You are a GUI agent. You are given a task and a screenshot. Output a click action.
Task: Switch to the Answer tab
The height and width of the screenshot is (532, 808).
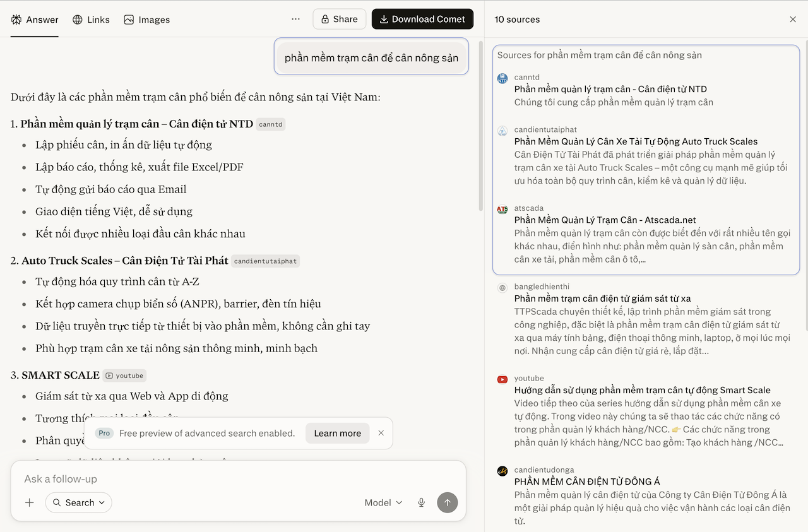[35, 20]
